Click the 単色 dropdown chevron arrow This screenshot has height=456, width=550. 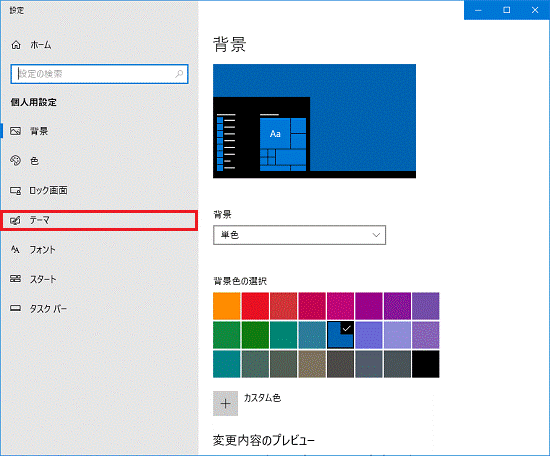[x=376, y=235]
